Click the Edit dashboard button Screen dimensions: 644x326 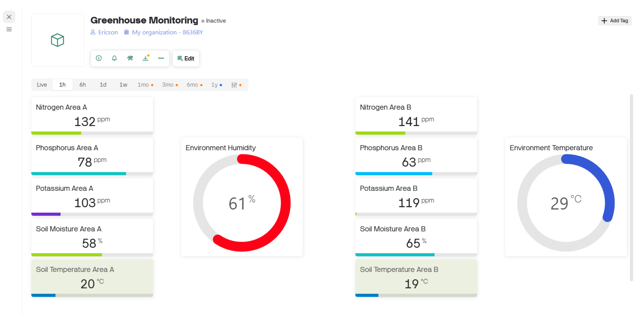(x=186, y=59)
